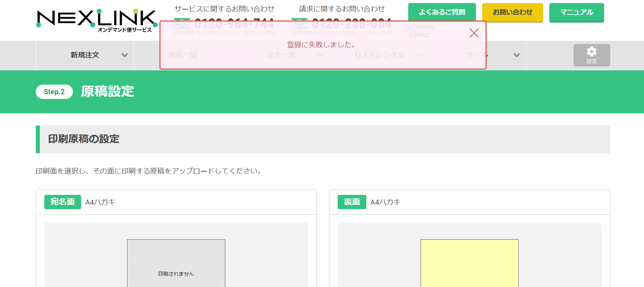Viewport: 644px width, 287px height.
Task: Close the registration failed alert
Action: click(x=474, y=33)
